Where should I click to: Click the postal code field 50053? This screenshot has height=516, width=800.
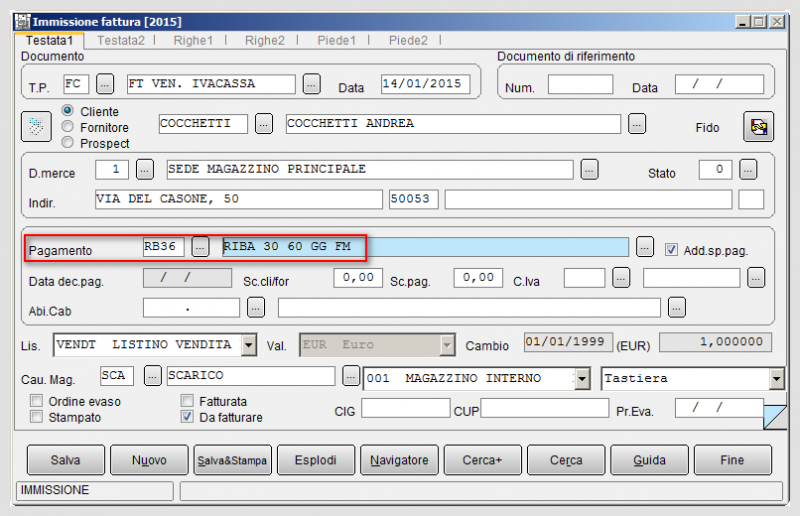click(414, 199)
